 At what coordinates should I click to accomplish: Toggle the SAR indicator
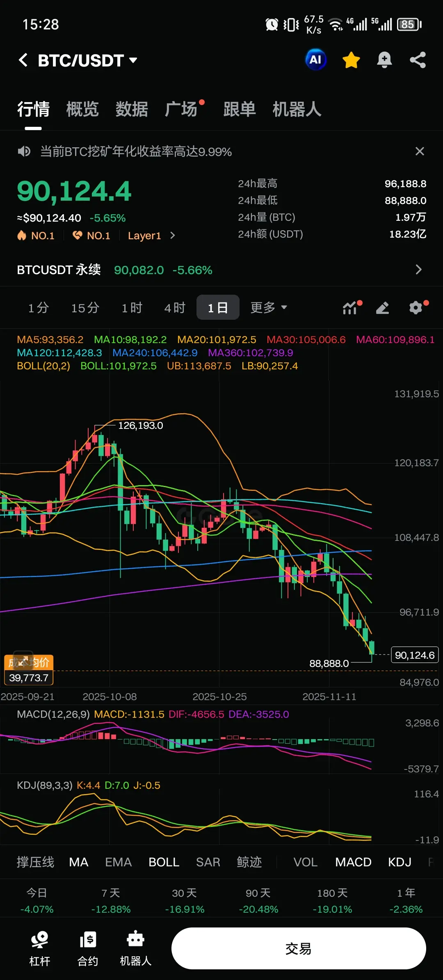[208, 862]
